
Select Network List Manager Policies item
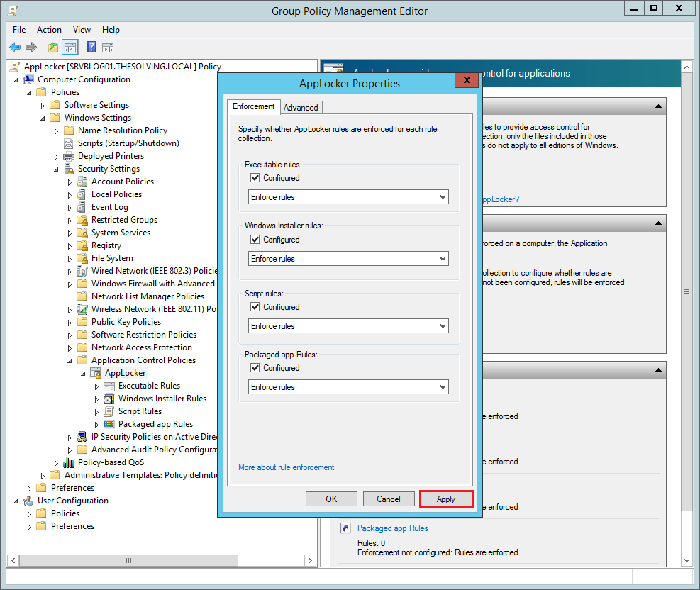click(x=148, y=296)
